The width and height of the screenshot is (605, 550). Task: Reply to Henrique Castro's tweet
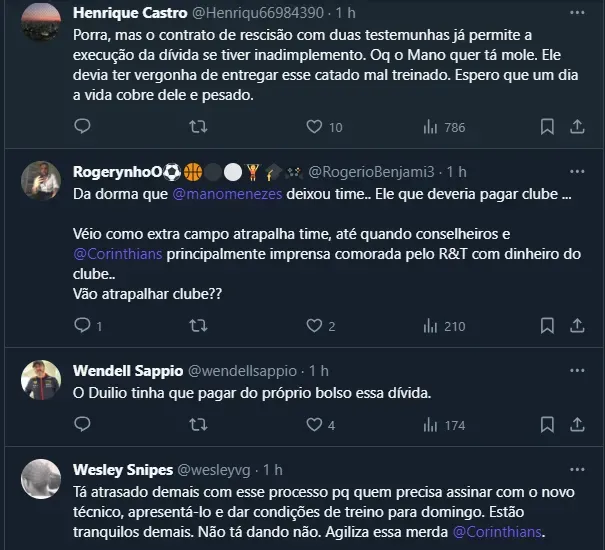83,127
